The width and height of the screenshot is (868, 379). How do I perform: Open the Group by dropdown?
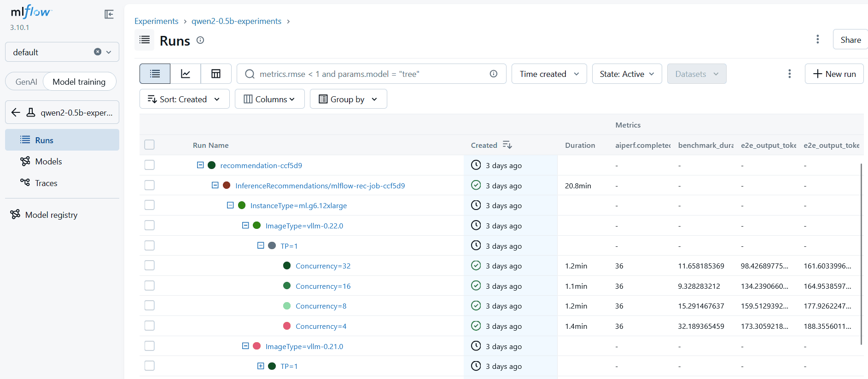[x=348, y=99]
